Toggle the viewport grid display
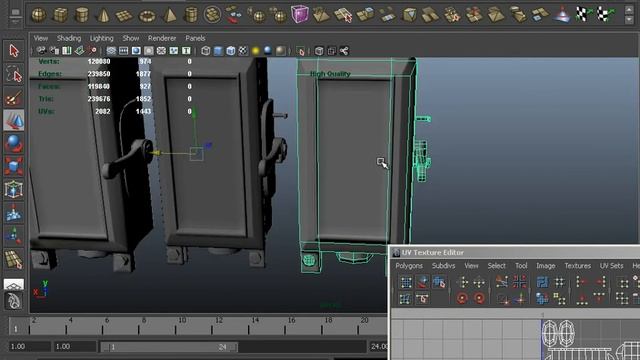 pos(111,51)
